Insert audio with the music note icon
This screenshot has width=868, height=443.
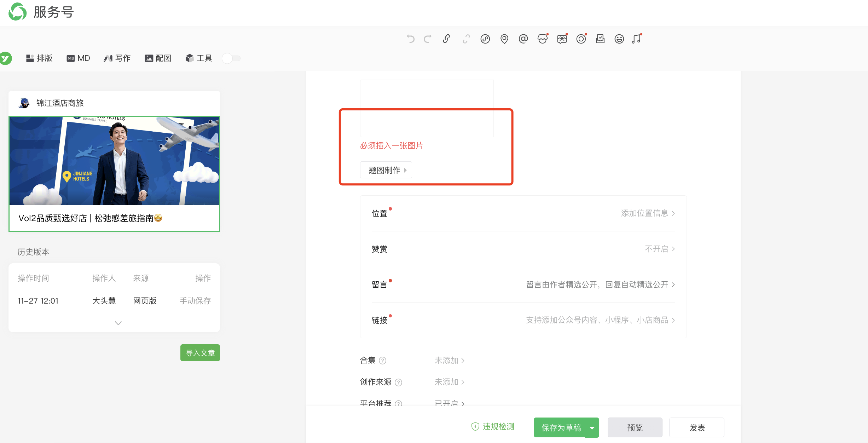[x=636, y=39]
